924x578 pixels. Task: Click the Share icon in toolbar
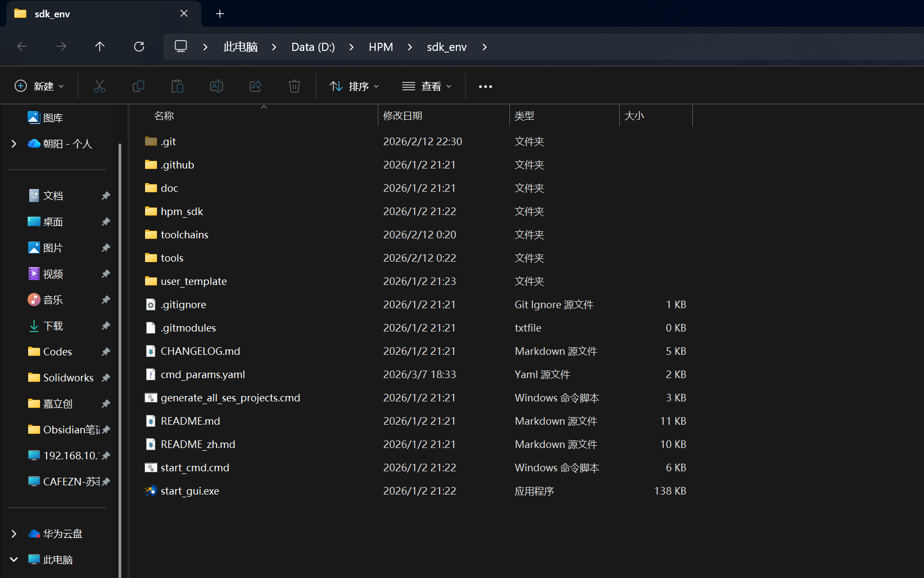[x=255, y=86]
